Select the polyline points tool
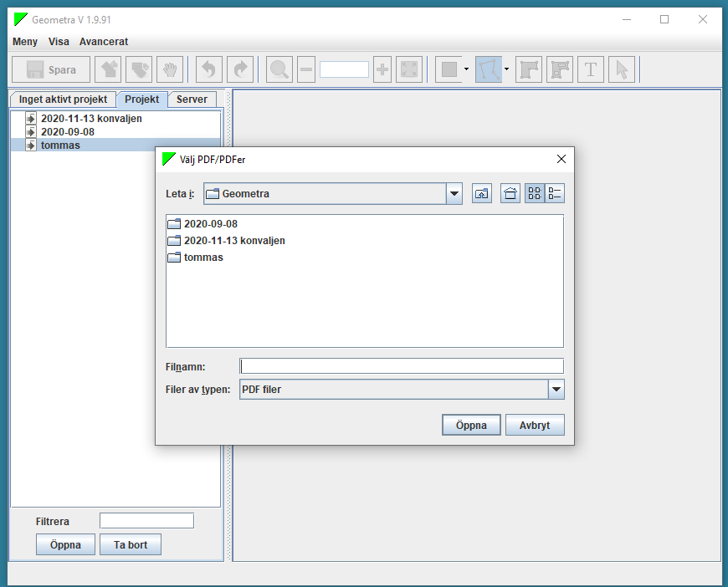This screenshot has width=728, height=587. [x=489, y=69]
